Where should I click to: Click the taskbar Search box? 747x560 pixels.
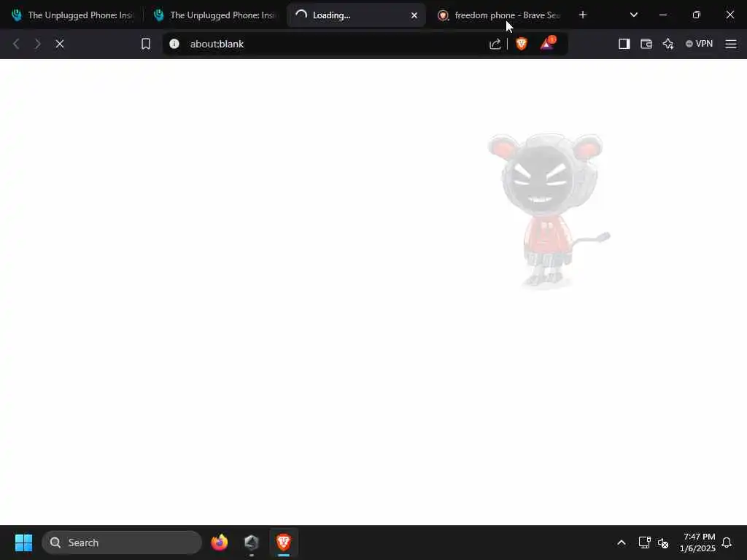pos(122,542)
